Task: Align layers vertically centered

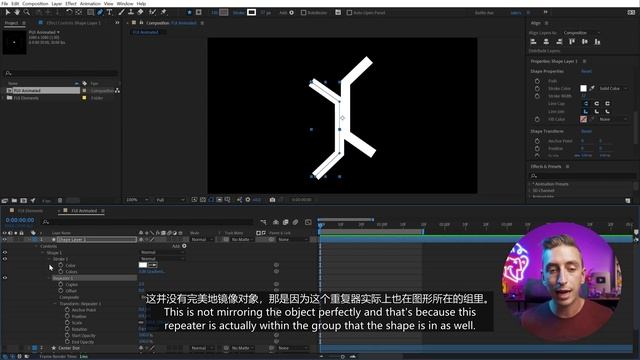Action: [x=585, y=42]
